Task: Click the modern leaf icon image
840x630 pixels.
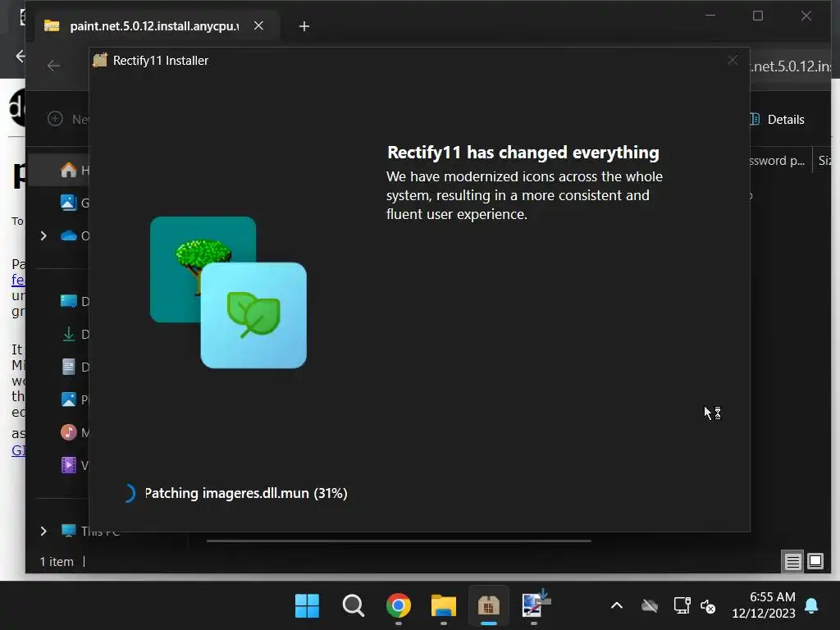Action: 253,315
